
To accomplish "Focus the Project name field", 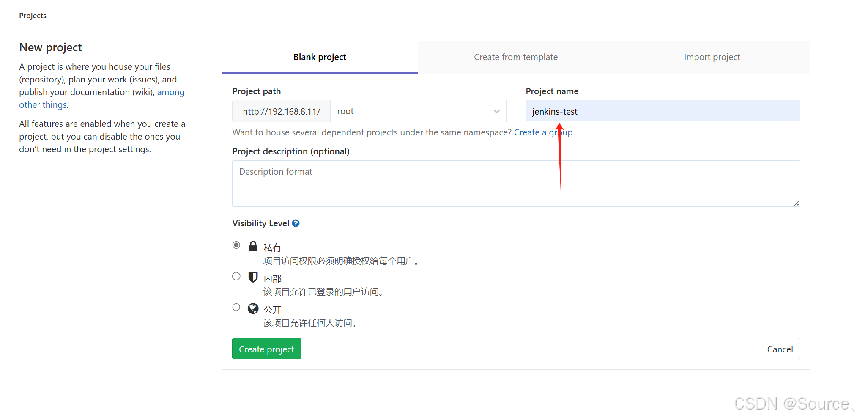I will (663, 111).
